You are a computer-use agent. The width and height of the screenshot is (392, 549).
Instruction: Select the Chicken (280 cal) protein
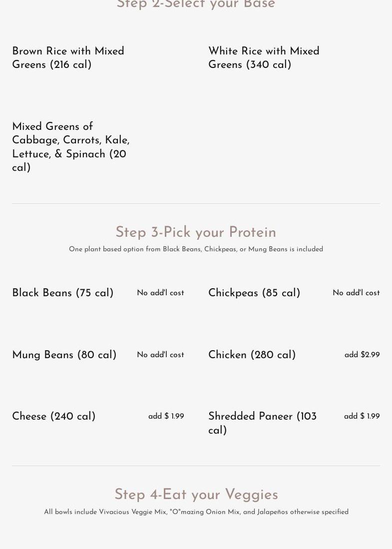click(252, 355)
